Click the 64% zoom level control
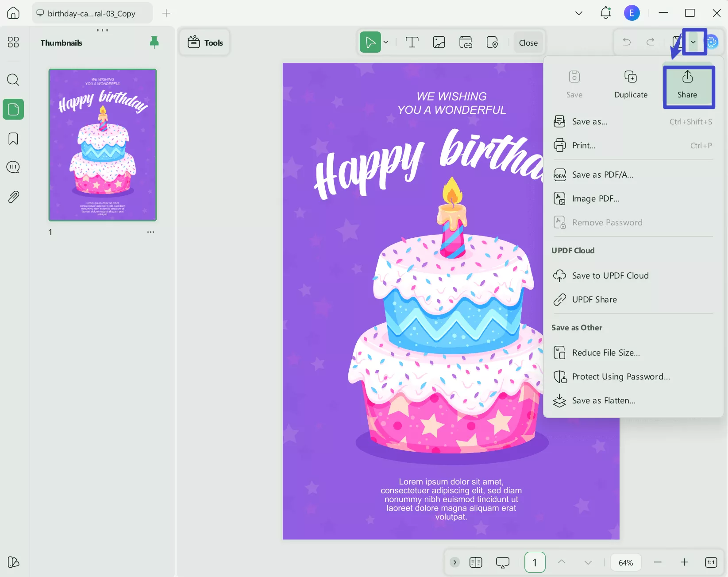 625,562
